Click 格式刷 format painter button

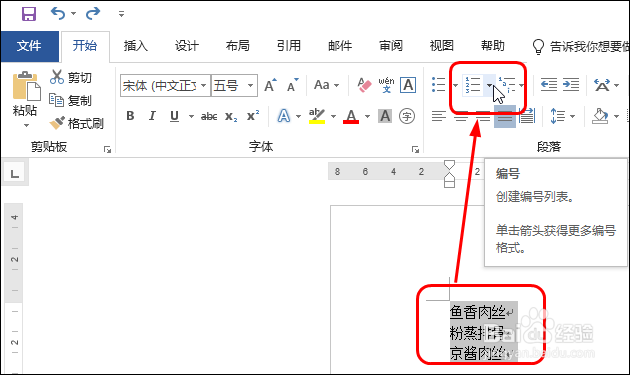[76, 123]
